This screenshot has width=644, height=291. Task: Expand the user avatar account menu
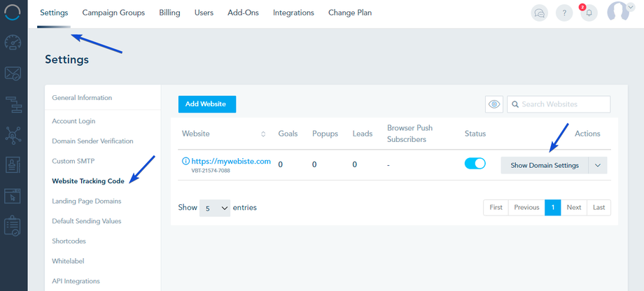tap(619, 12)
